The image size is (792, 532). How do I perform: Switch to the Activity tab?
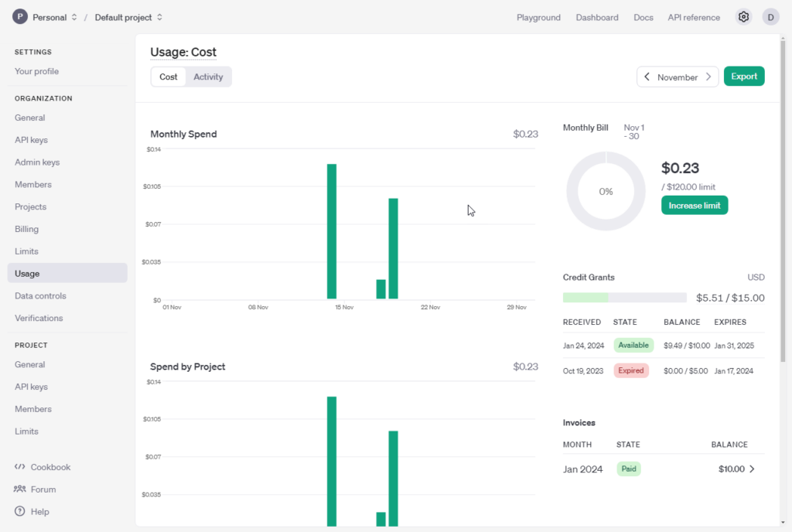[x=208, y=77]
